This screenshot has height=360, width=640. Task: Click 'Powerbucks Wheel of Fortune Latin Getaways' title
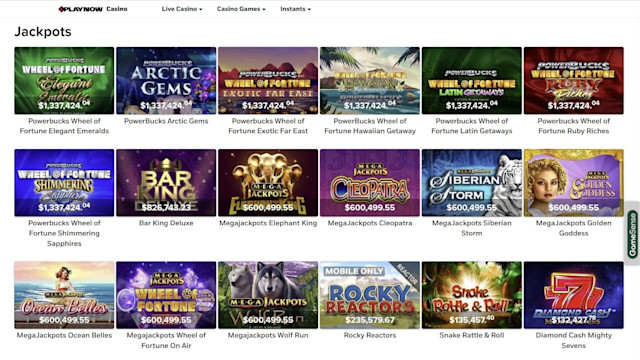[471, 126]
